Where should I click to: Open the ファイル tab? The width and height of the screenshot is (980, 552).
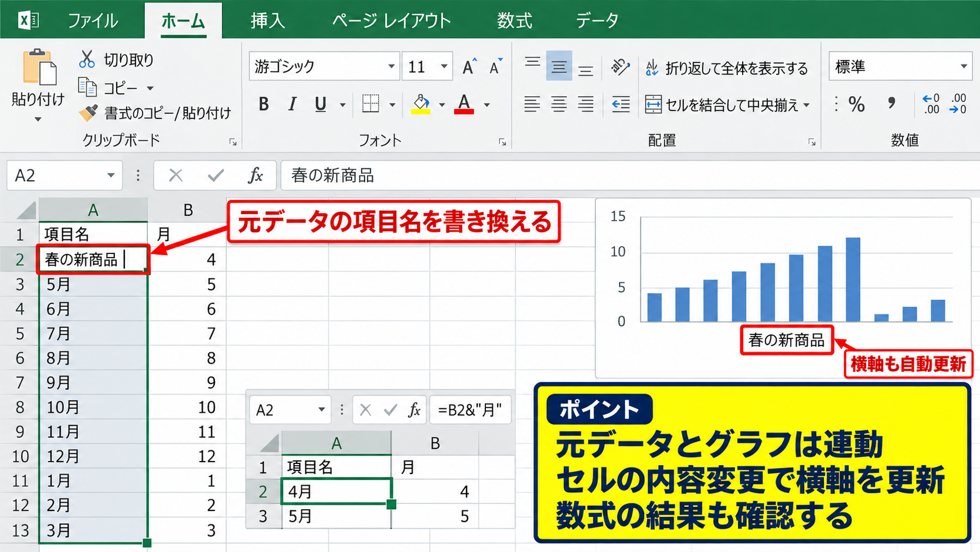click(x=93, y=21)
